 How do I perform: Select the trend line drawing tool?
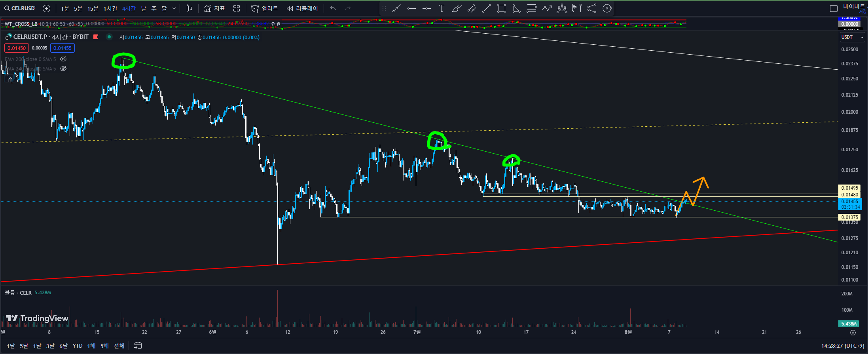(396, 8)
